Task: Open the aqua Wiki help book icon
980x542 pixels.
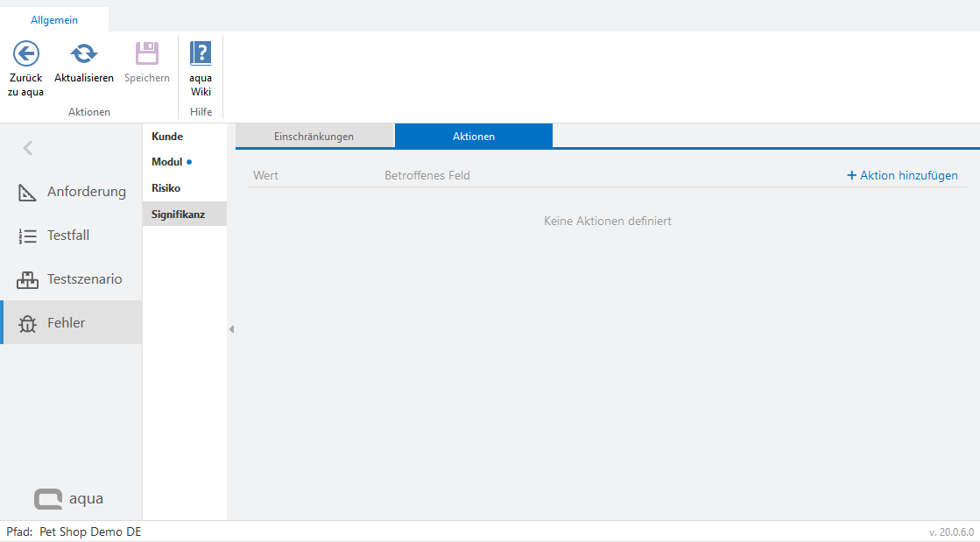Action: point(201,54)
